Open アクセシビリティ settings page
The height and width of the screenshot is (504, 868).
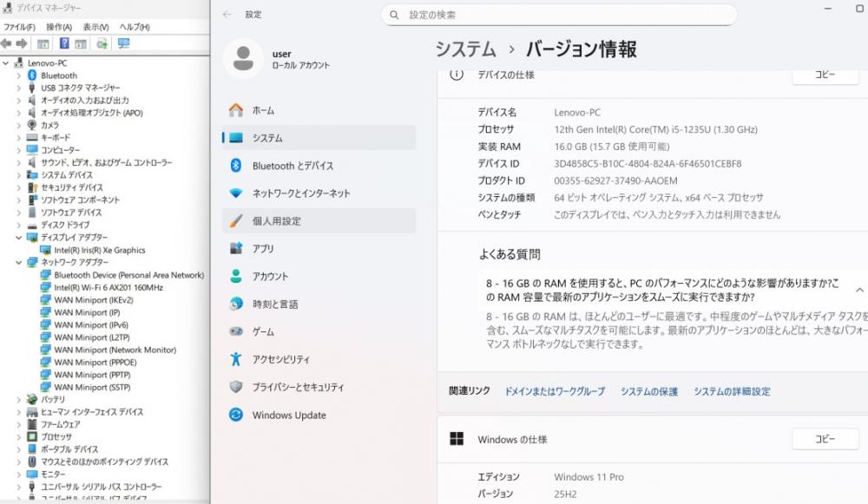[x=319, y=359]
